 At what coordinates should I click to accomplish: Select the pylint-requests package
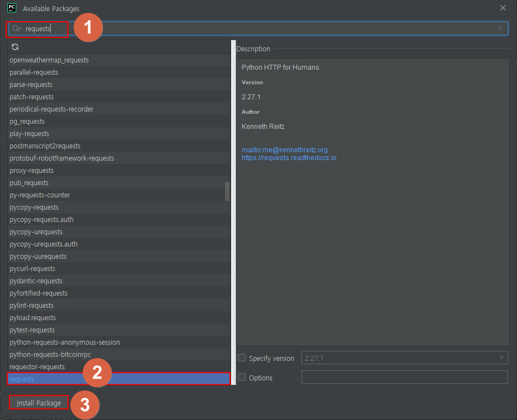[x=119, y=305]
